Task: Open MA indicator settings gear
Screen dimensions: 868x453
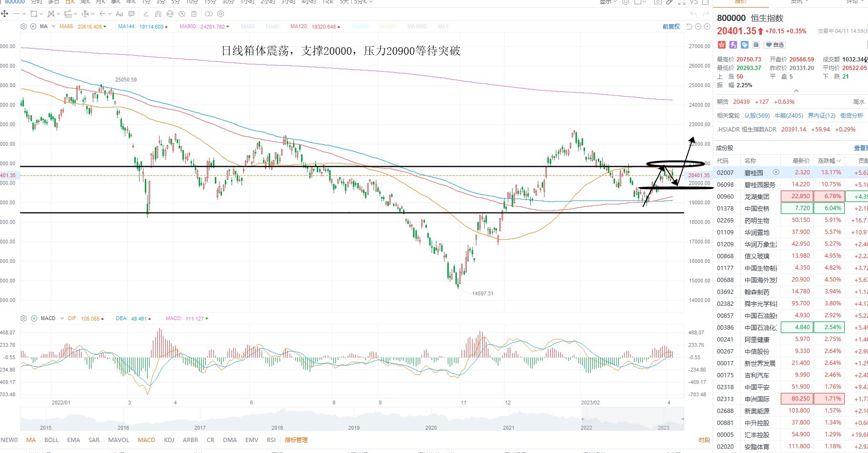Action: (23, 27)
